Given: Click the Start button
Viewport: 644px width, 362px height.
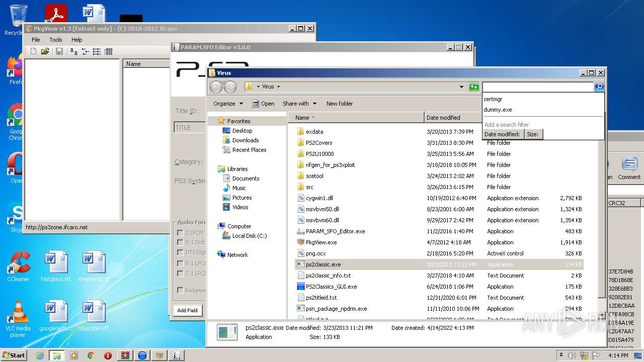Looking at the screenshot, I should [x=14, y=355].
